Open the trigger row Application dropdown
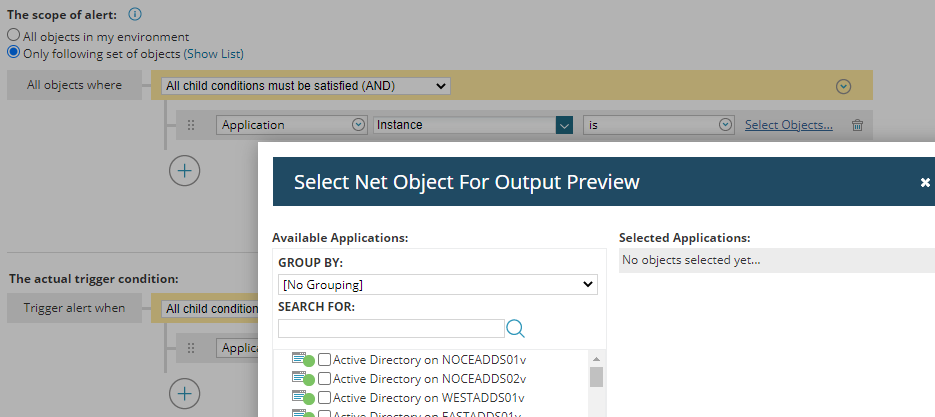 click(x=237, y=348)
